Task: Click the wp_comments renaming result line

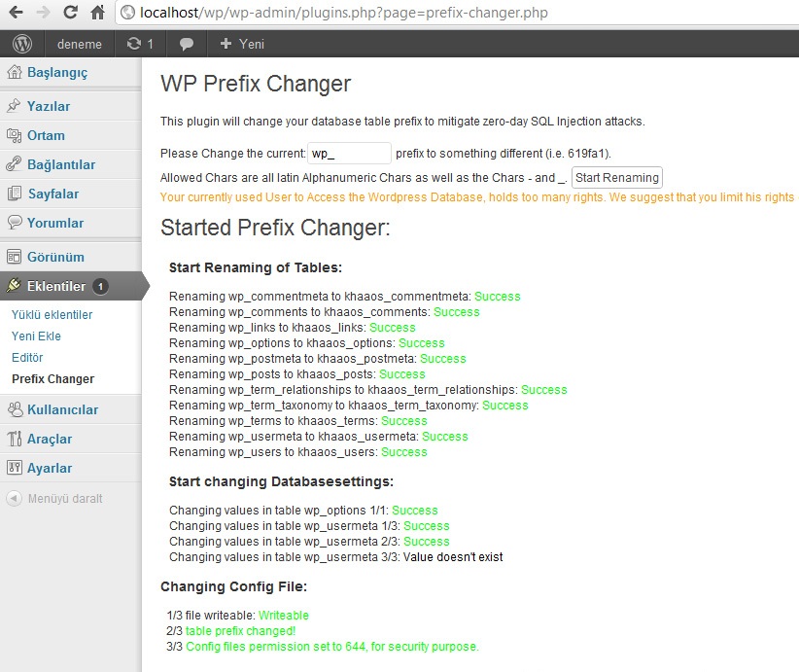Action: (x=324, y=311)
